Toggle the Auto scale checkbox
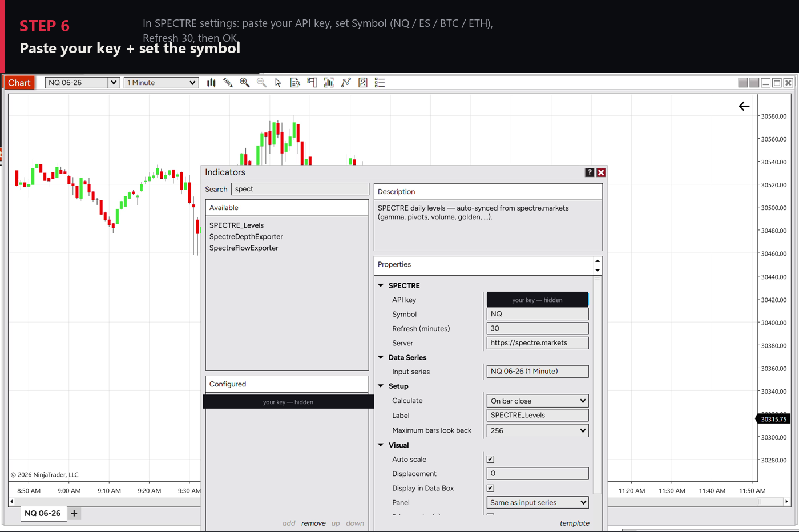 click(x=490, y=459)
